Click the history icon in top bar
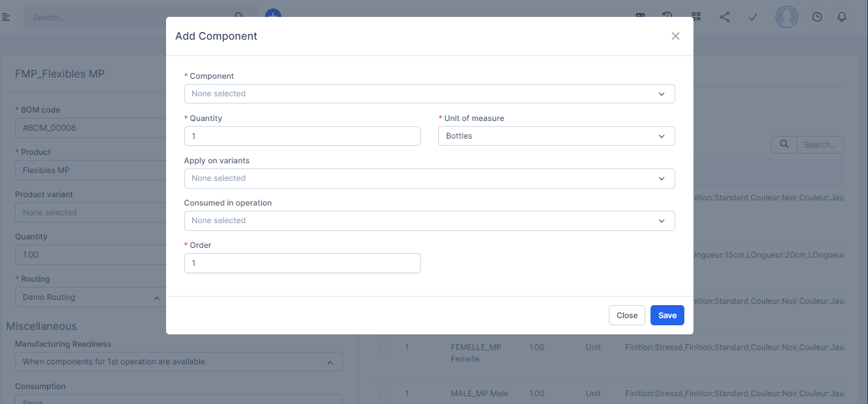 click(x=667, y=17)
